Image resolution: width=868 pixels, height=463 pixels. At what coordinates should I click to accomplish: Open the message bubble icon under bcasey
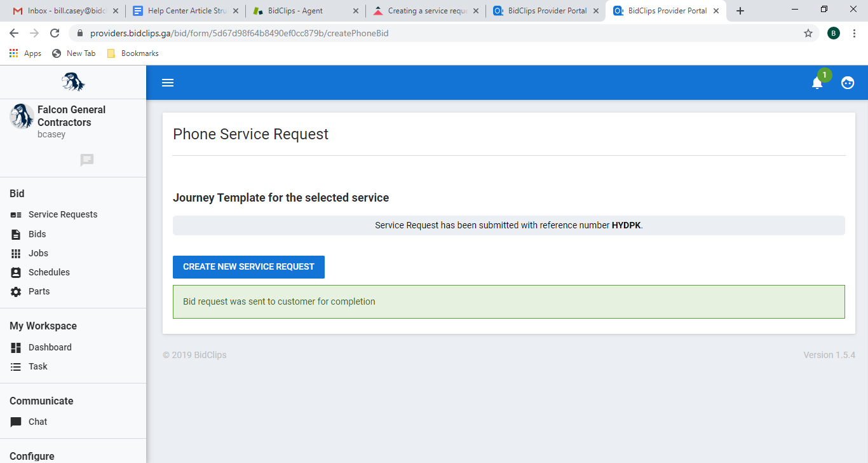point(87,160)
